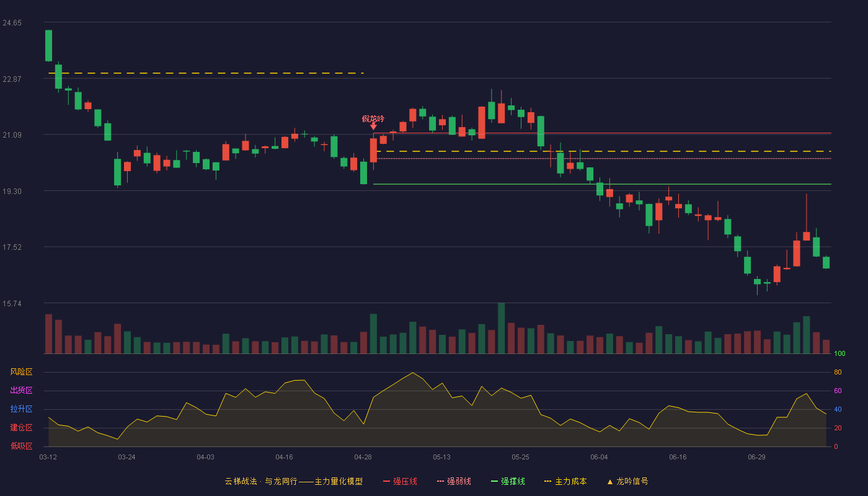This screenshot has width=868, height=496.
Task: Hide the 主力成本 dashed line legend
Action: (x=565, y=481)
